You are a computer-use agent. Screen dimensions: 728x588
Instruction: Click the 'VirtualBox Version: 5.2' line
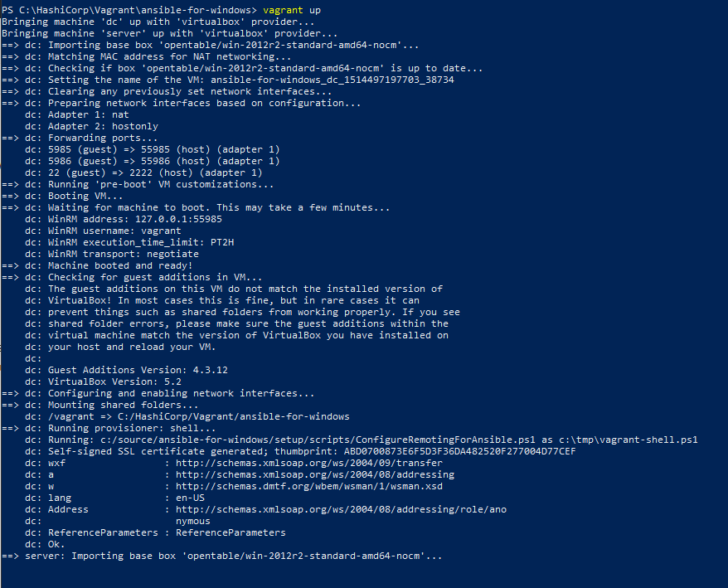(x=114, y=381)
